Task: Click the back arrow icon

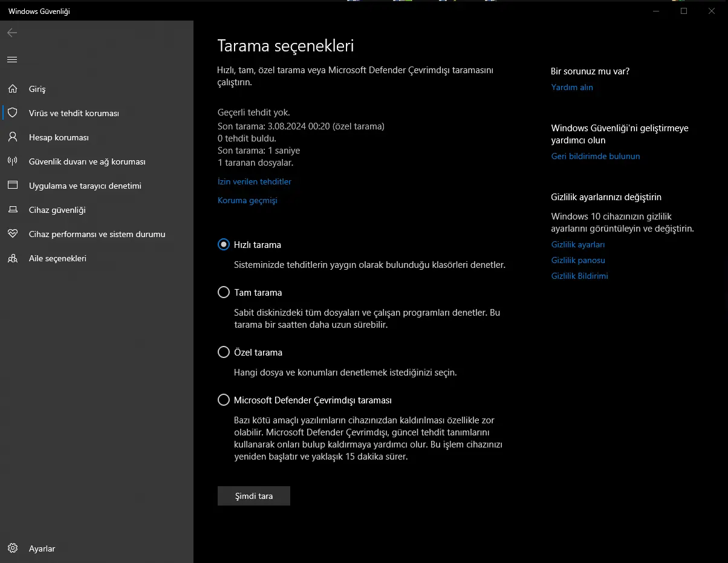Action: pos(12,33)
